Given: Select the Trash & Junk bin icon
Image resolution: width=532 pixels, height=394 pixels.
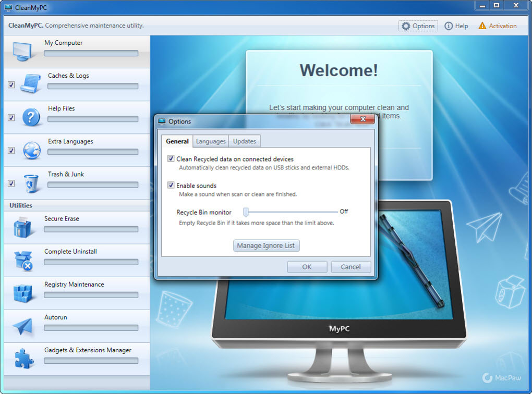Looking at the screenshot, I should pyautogui.click(x=31, y=183).
